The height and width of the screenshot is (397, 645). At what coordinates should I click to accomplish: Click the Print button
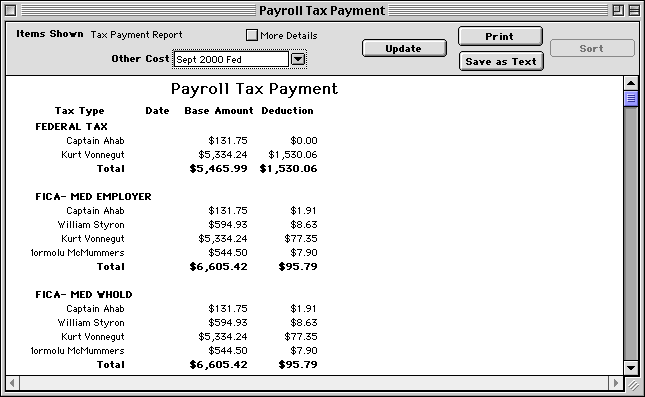tap(500, 36)
